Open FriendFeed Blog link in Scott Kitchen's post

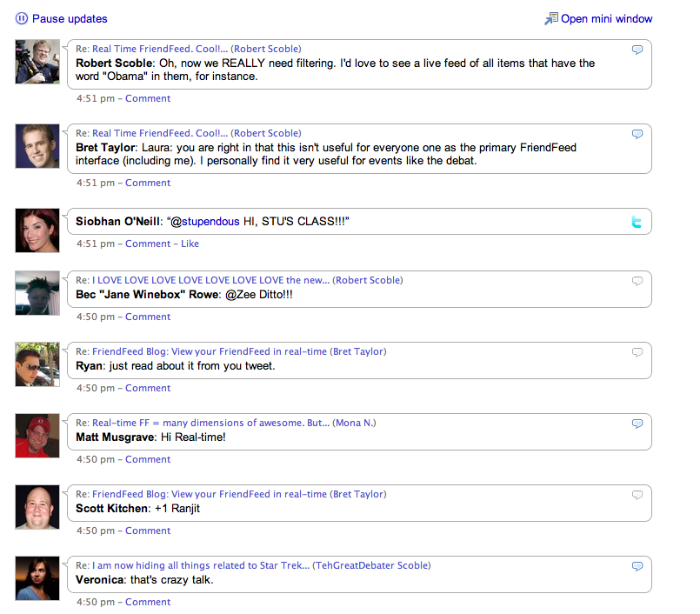pyautogui.click(x=210, y=494)
